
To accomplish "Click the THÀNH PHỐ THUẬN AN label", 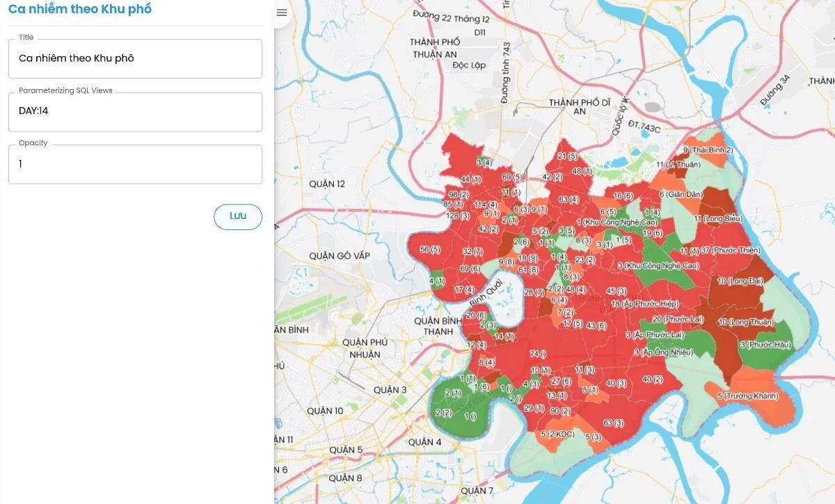I will pyautogui.click(x=434, y=48).
